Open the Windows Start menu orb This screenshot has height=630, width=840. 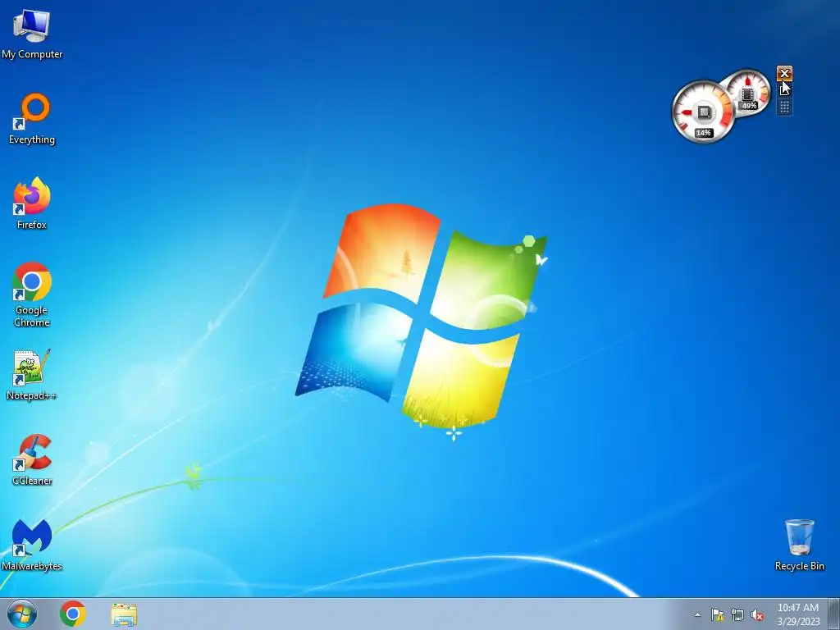click(x=22, y=614)
